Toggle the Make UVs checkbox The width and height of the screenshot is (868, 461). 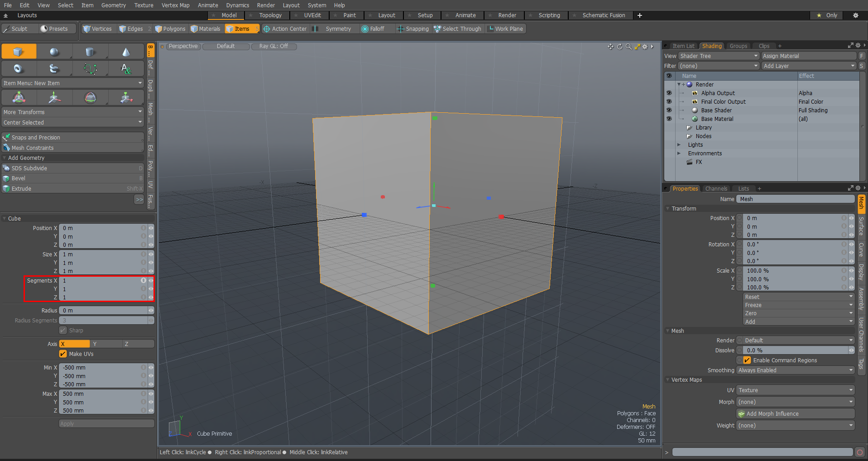pos(63,354)
